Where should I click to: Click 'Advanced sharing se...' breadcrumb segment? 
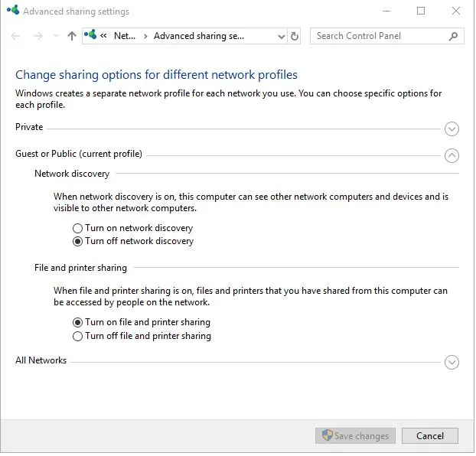tap(199, 36)
